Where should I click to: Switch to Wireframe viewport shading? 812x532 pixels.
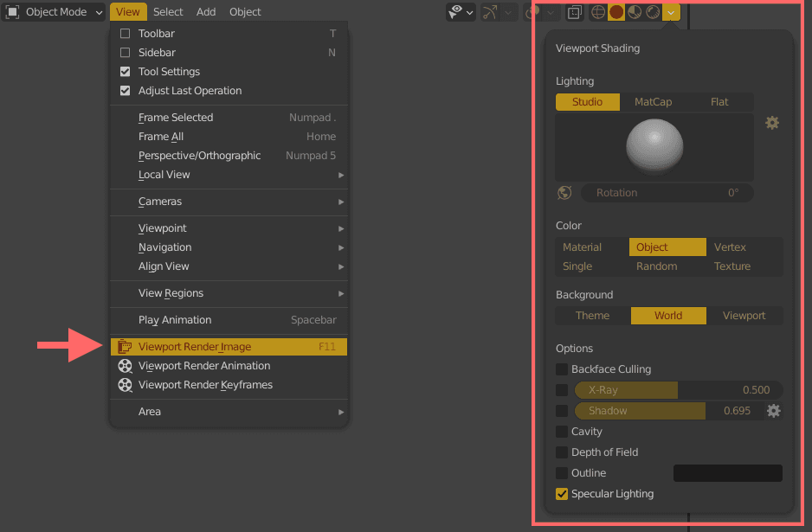click(x=597, y=12)
